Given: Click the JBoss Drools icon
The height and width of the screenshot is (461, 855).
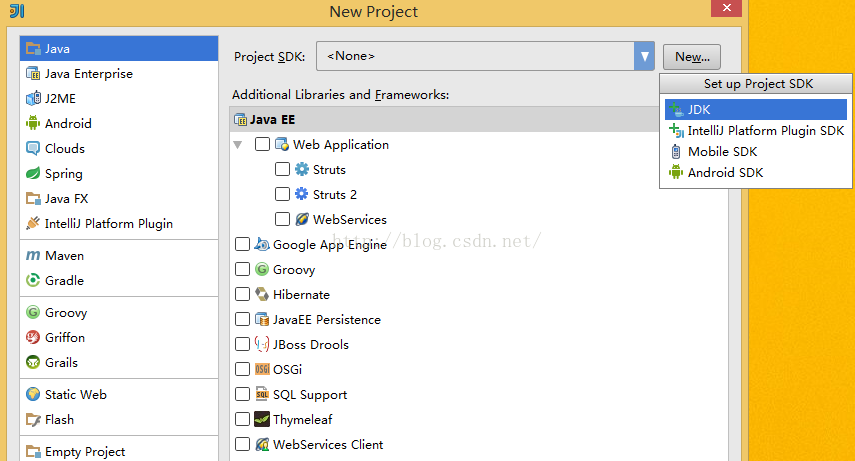Looking at the screenshot, I should [x=262, y=344].
